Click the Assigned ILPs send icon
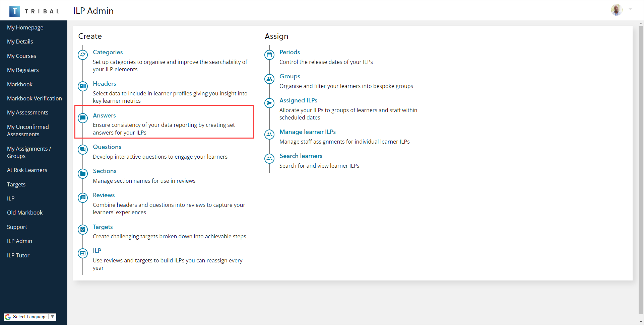644x325 pixels. point(269,103)
